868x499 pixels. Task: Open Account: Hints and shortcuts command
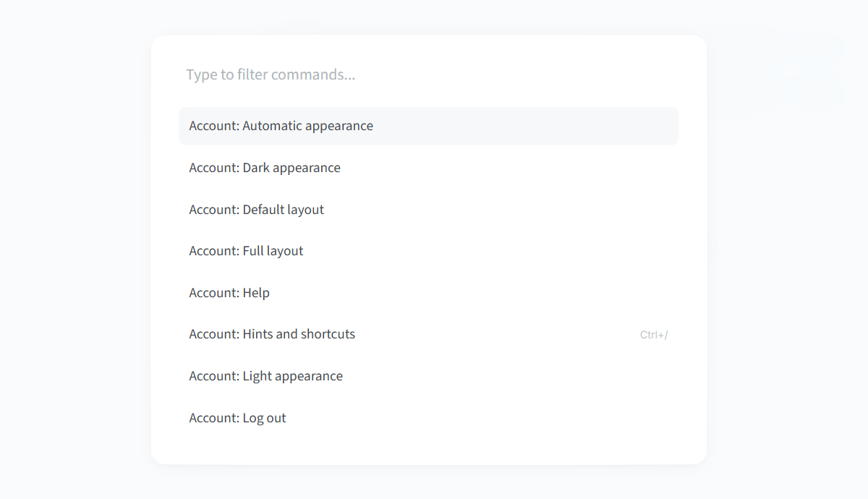click(x=428, y=334)
